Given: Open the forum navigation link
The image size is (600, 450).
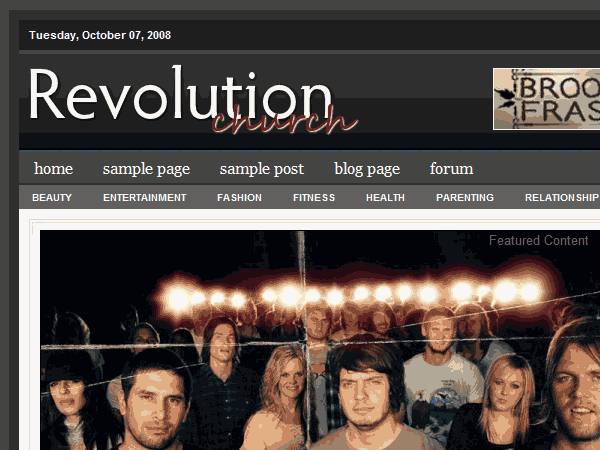Looking at the screenshot, I should pos(451,168).
